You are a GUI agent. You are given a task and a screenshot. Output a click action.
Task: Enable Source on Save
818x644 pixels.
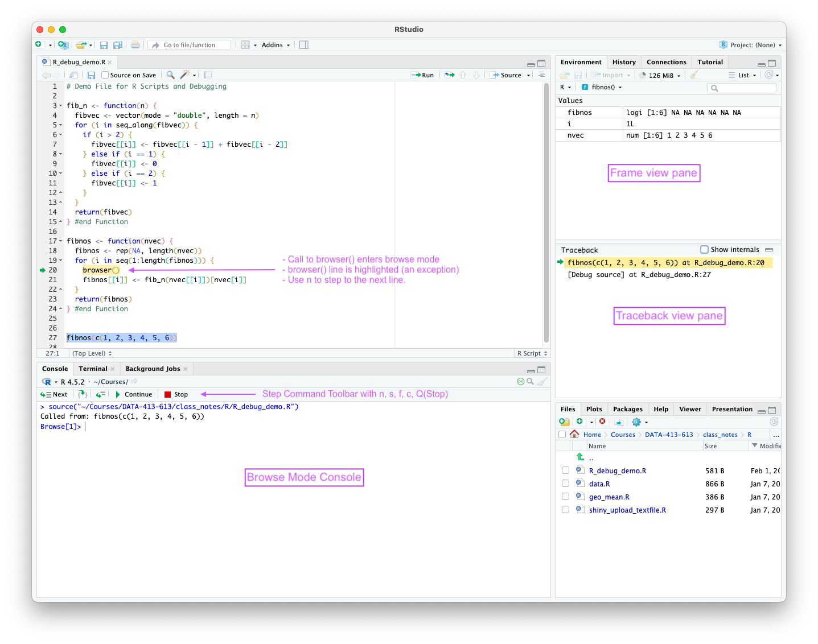point(105,75)
